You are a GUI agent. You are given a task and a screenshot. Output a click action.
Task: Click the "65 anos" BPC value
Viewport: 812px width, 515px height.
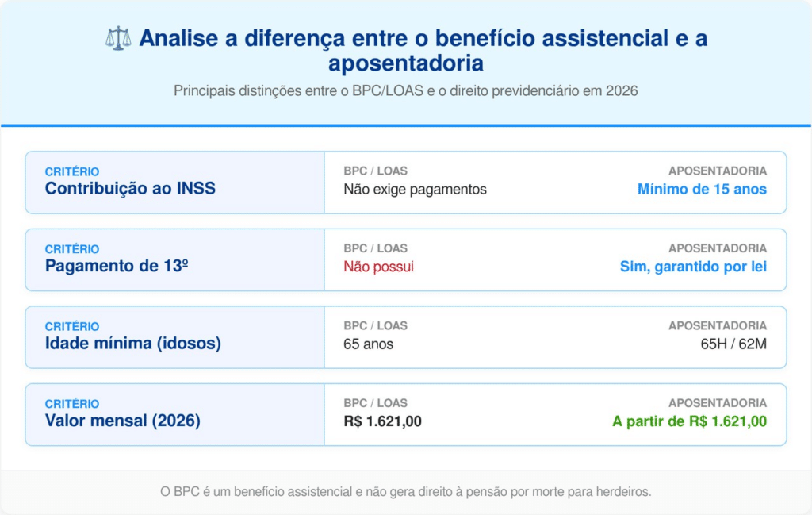tap(368, 344)
